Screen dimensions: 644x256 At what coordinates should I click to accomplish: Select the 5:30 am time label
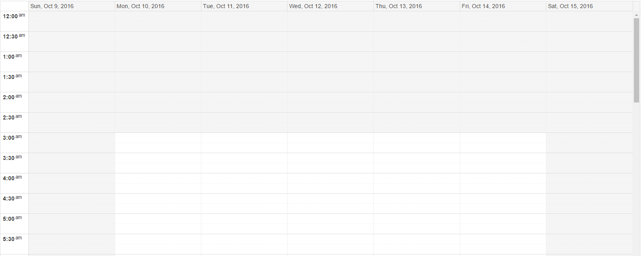pos(12,239)
